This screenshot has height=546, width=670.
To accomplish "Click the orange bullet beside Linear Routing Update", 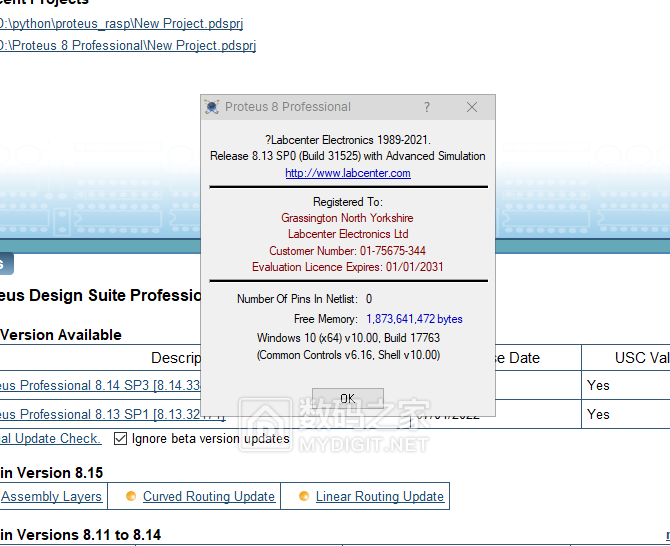I will click(x=304, y=496).
